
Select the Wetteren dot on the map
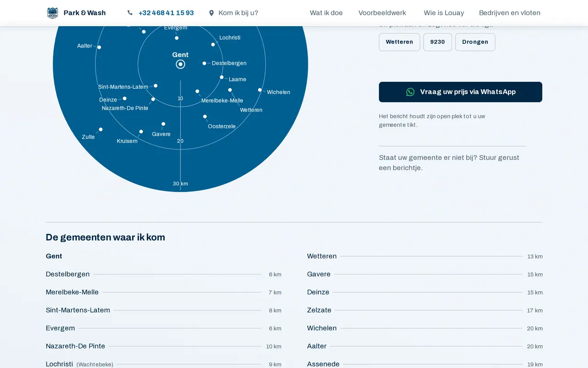[230, 90]
